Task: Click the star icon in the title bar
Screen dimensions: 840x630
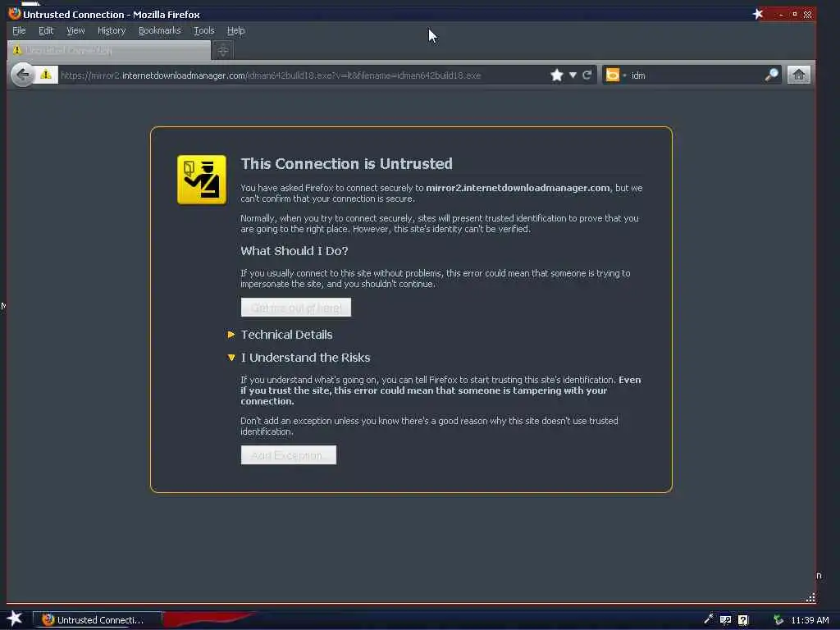Action: click(758, 14)
